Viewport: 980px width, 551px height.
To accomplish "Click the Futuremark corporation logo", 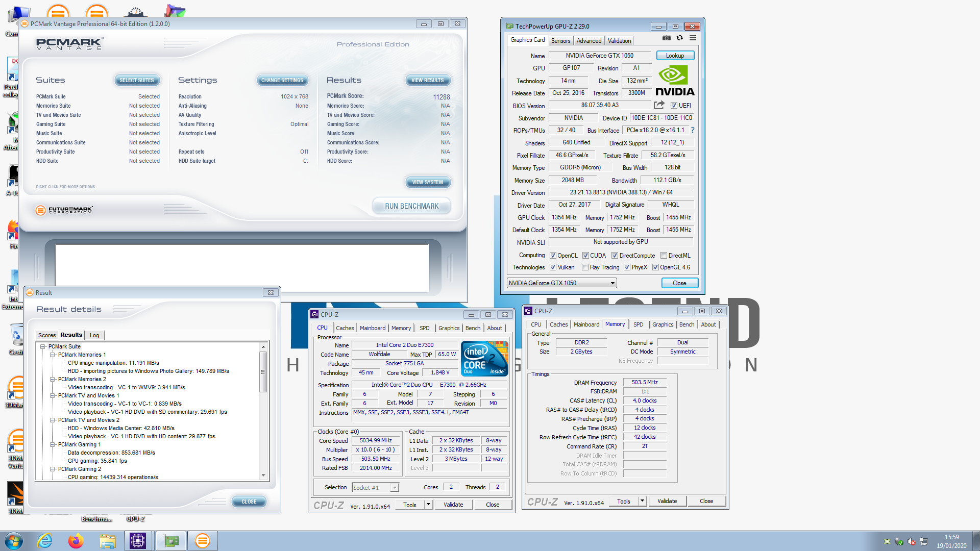I will click(x=64, y=210).
